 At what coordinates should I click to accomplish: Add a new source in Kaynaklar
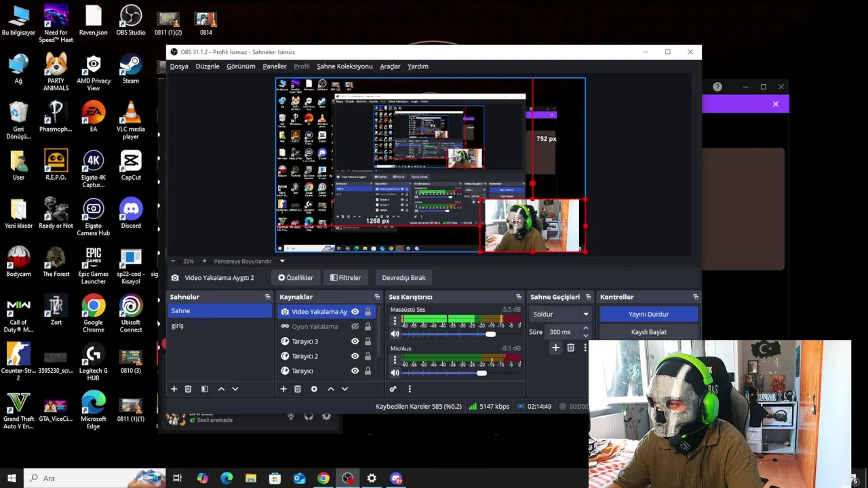(283, 389)
